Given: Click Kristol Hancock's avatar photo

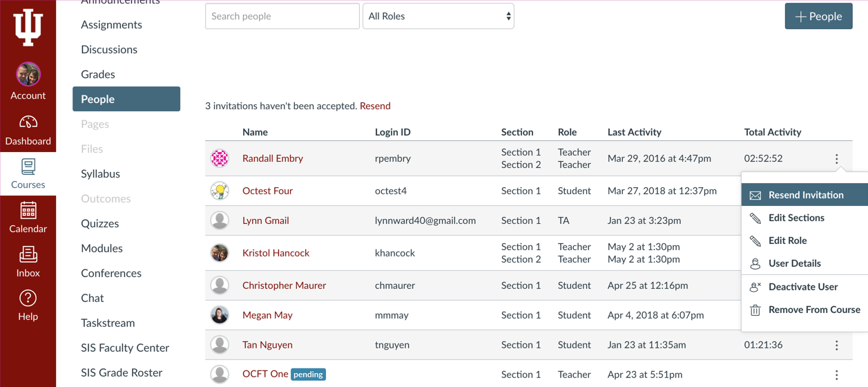Looking at the screenshot, I should (220, 253).
